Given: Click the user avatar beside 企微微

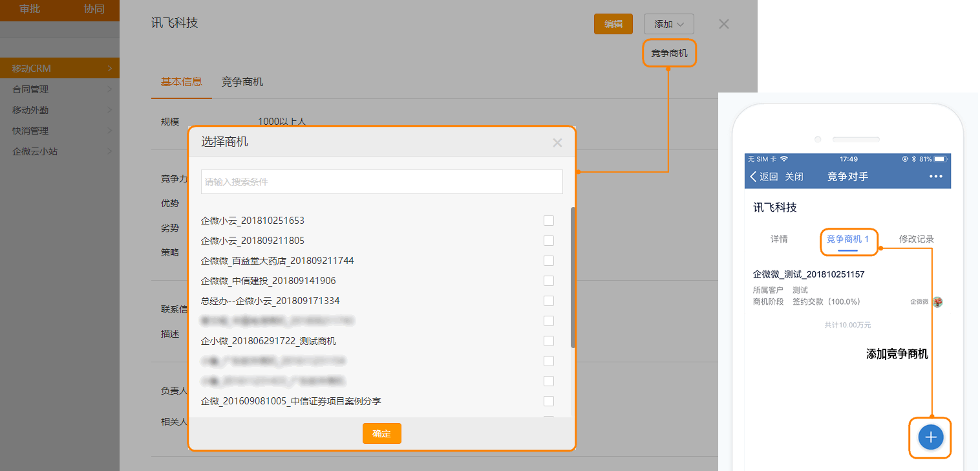Looking at the screenshot, I should click(x=937, y=301).
